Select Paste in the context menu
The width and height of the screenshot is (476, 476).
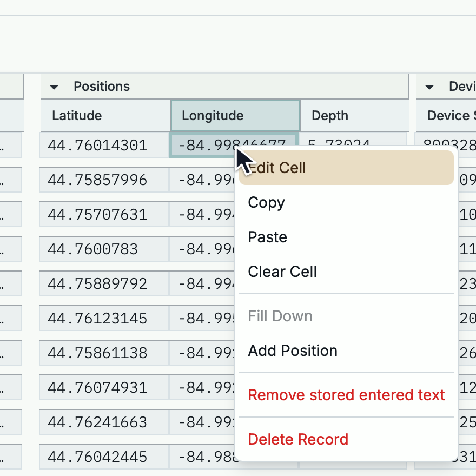click(x=346, y=237)
